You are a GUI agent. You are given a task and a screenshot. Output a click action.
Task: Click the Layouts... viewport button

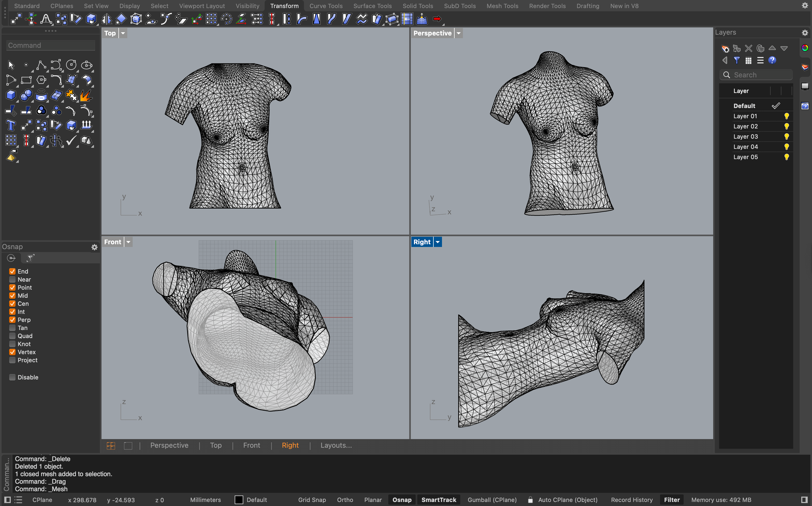point(336,445)
